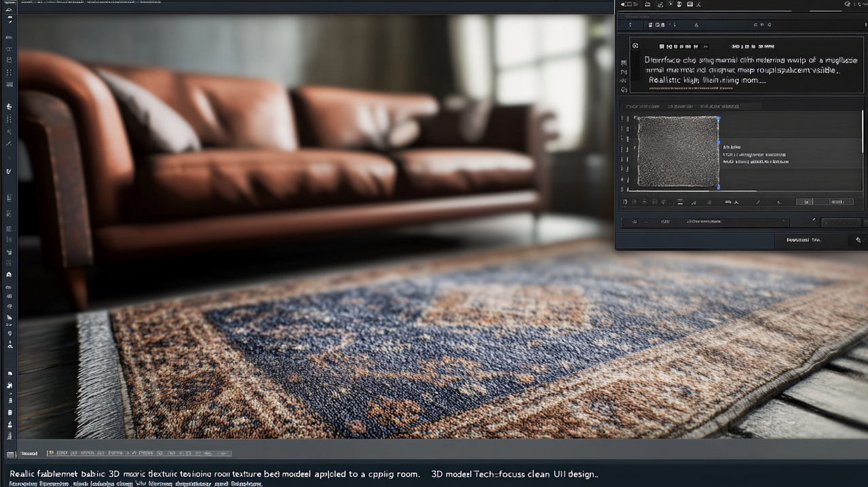
Task: Click the rotate icon on the description box's left edge
Action: [x=624, y=90]
